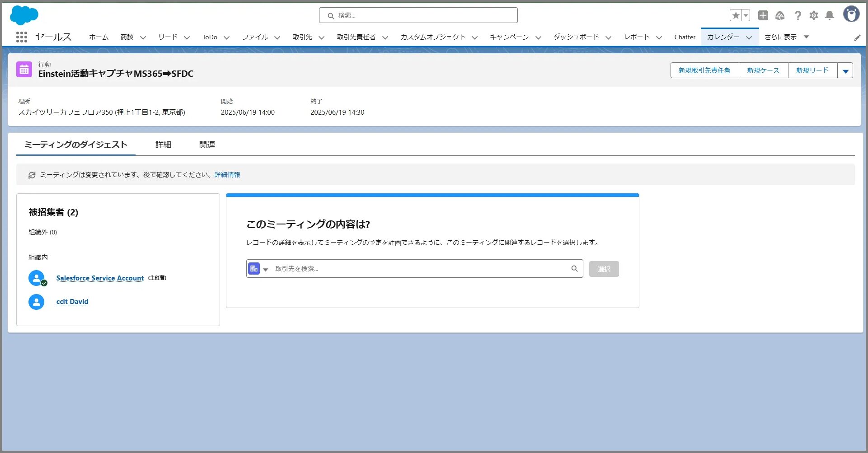Screen dimensions: 868x453
Task: Open the 商談 nav tab
Action: (x=127, y=37)
